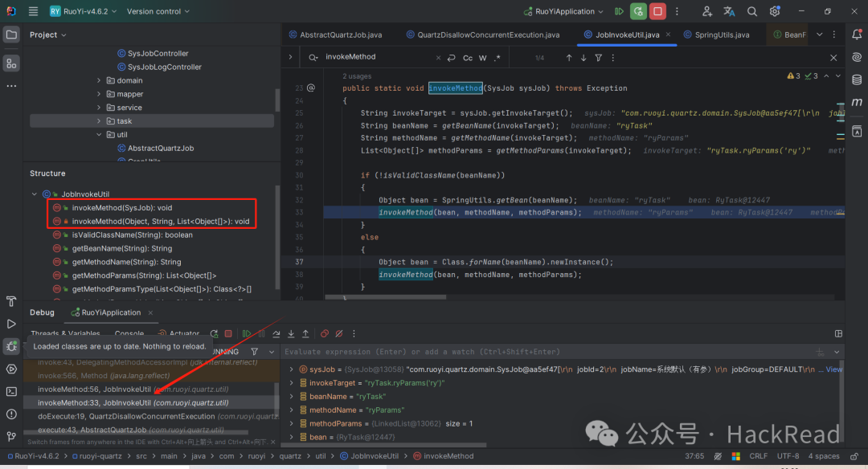Expand the mapper folder
Image resolution: width=868 pixels, height=469 pixels.
coord(99,94)
